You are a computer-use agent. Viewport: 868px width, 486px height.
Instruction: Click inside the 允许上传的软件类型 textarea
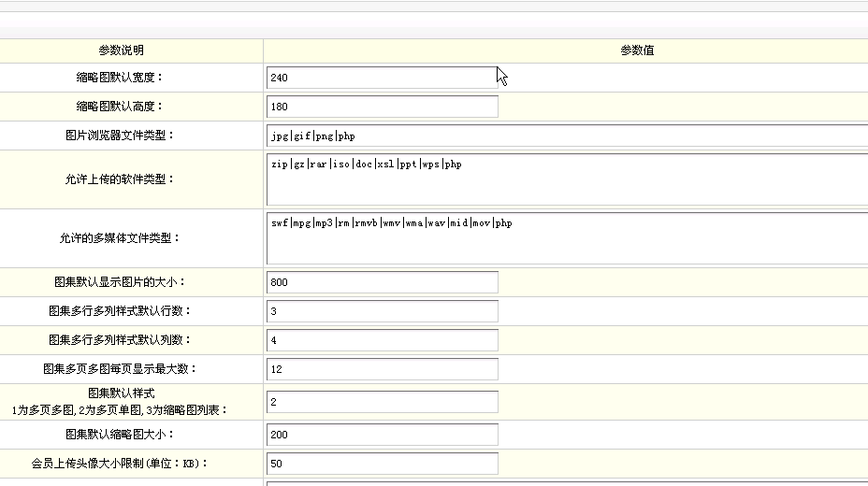click(567, 179)
